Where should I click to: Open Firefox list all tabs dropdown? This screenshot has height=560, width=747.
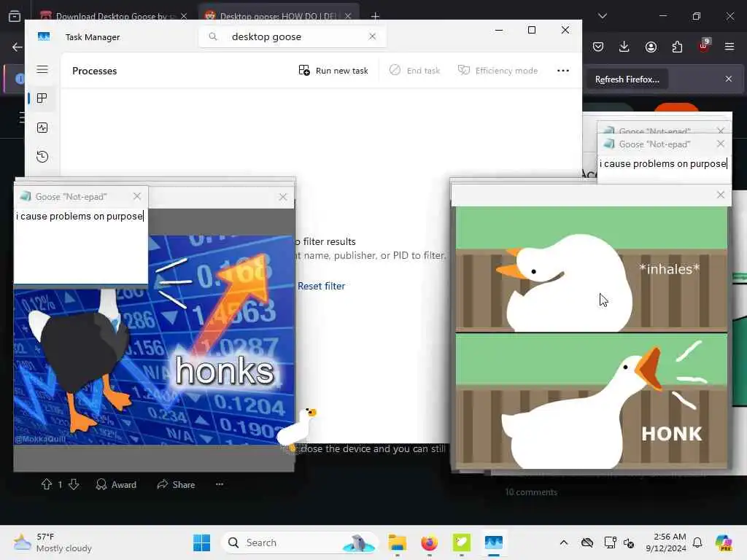(602, 16)
